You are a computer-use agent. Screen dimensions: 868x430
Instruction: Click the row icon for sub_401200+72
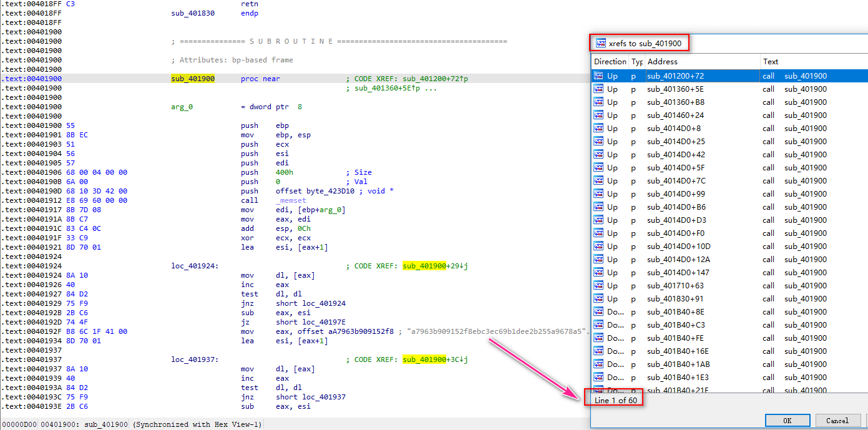599,76
